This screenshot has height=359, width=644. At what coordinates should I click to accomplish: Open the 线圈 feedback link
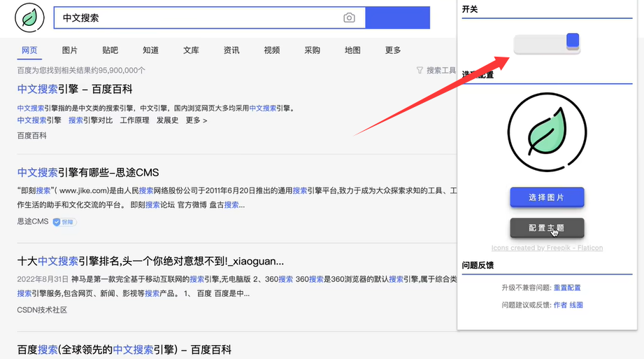(576, 305)
